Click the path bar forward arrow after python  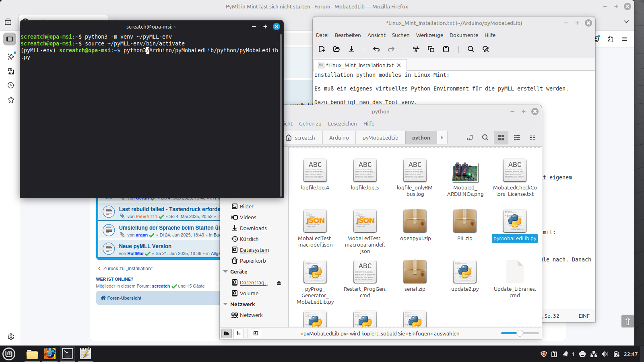(x=442, y=138)
